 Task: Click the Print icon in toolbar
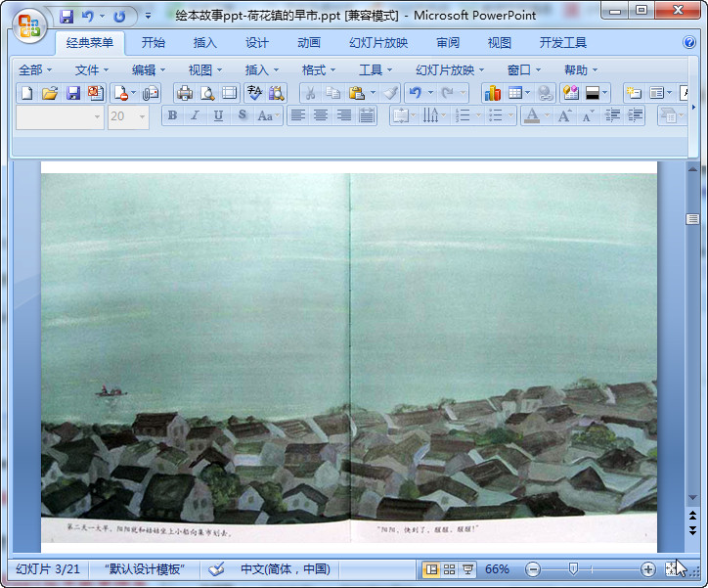pos(184,93)
